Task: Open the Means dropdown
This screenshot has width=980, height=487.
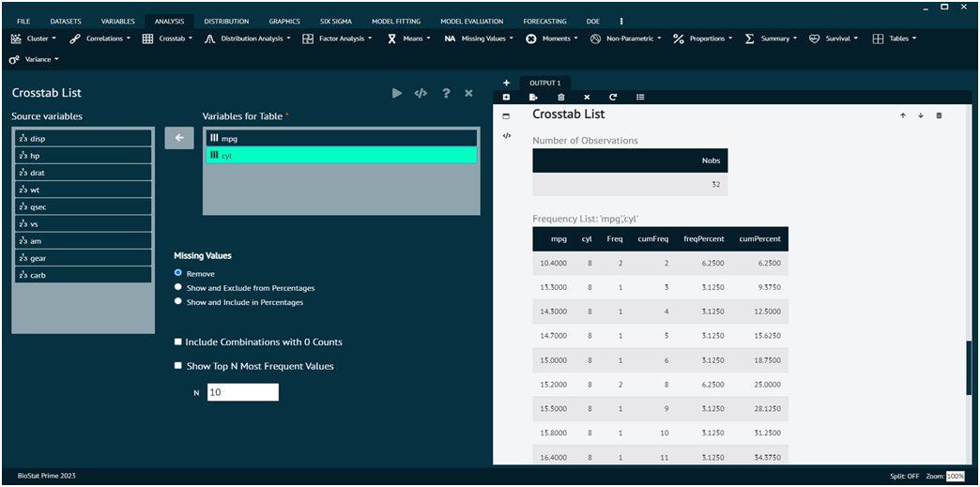Action: click(x=408, y=38)
